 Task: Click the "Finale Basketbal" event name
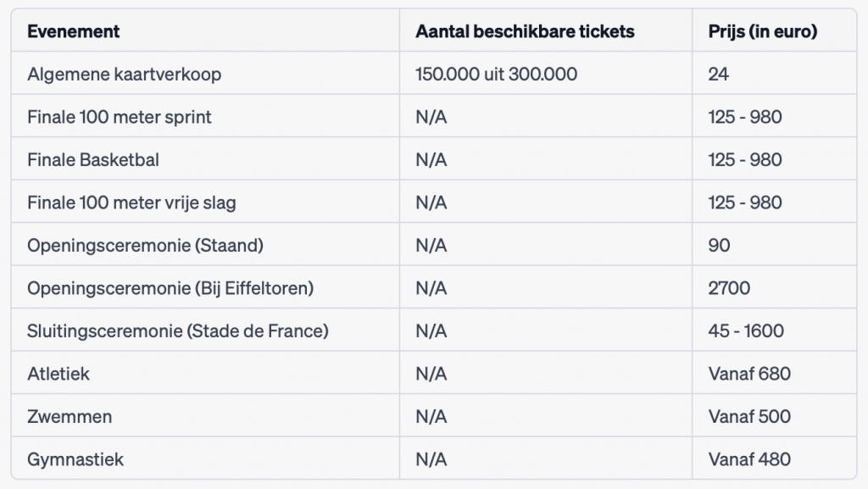93,160
